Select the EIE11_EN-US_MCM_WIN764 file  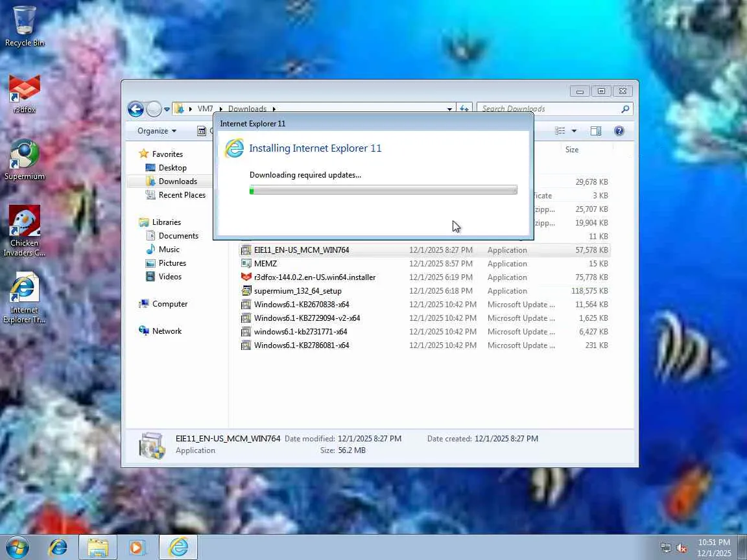coord(425,250)
